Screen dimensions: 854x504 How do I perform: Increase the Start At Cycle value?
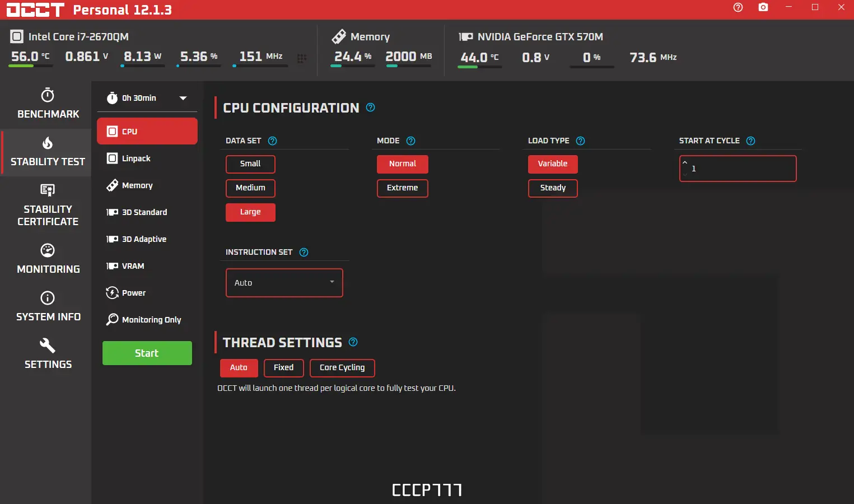[x=685, y=163]
